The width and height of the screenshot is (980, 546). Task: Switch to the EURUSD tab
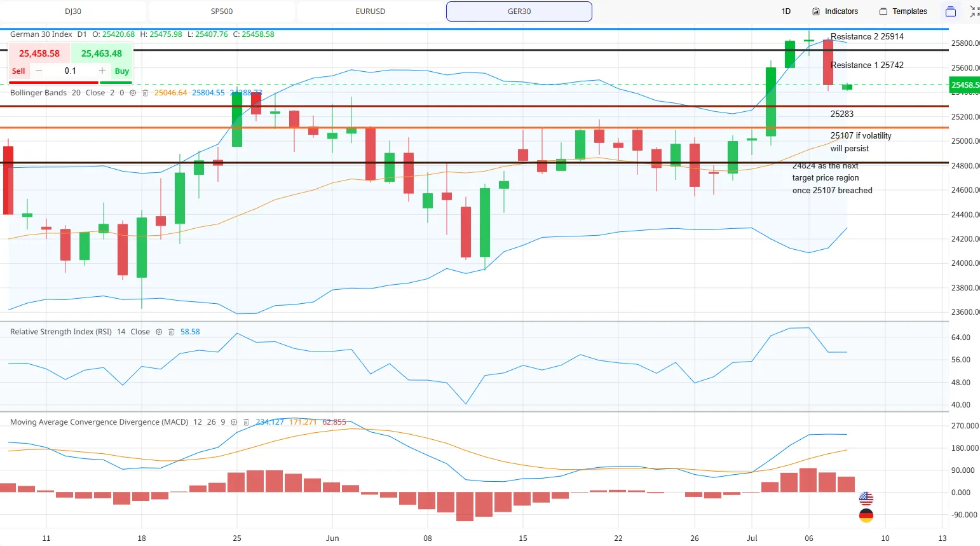pos(371,11)
